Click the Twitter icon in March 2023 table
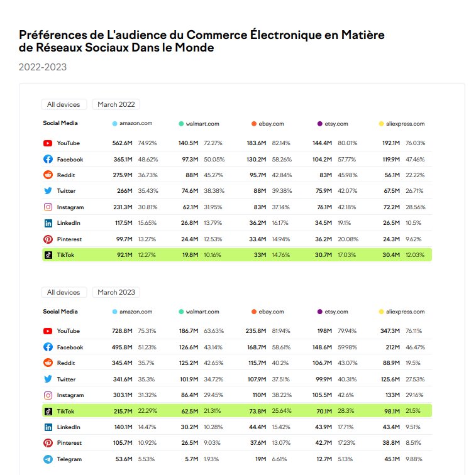Screen dimensions: 476x475 point(48,379)
